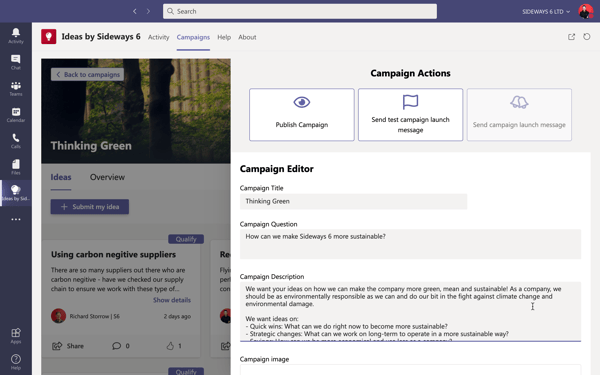
Task: Click idea title Using carbon negitive suppliers
Action: [113, 254]
